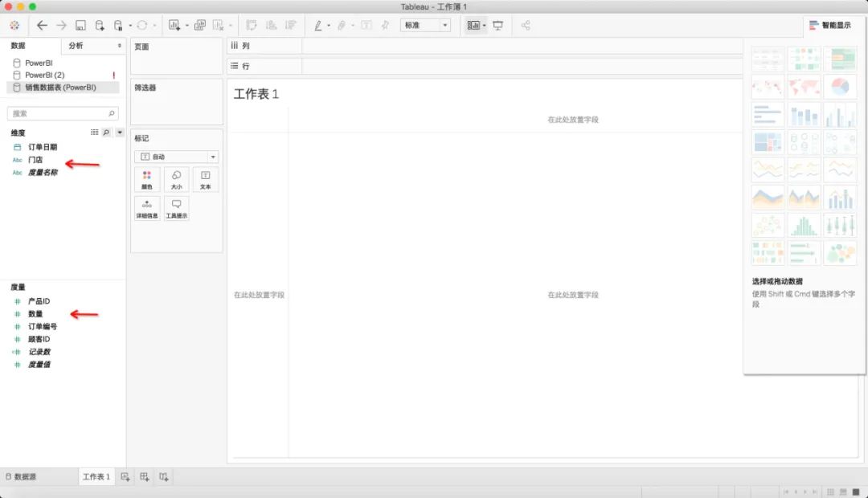
Task: Choose the area chart in Show Me
Action: point(768,198)
